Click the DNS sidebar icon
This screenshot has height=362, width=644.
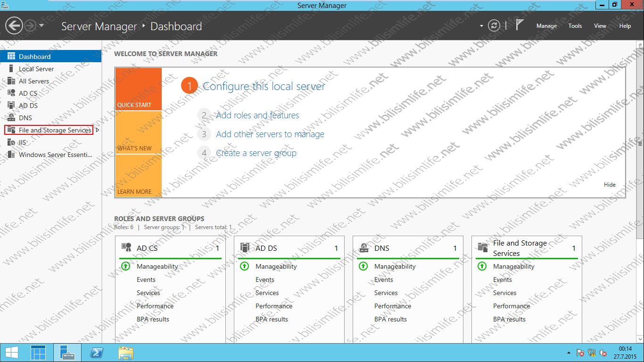click(11, 118)
